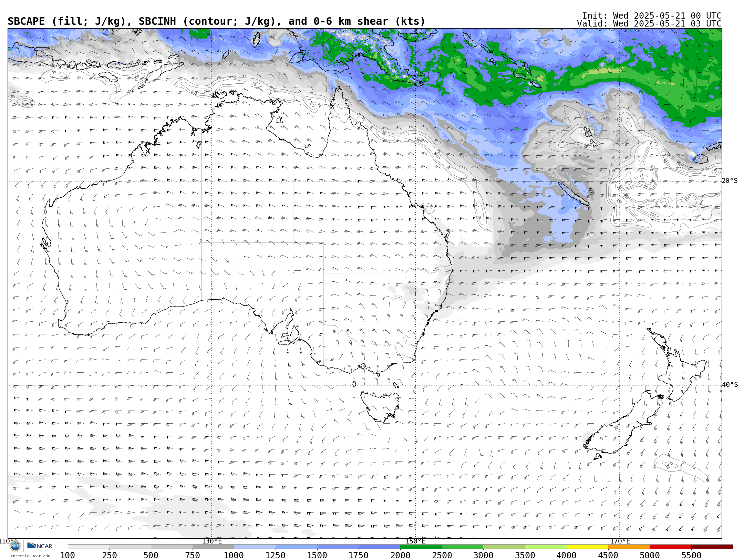The height and width of the screenshot is (560, 744).
Task: Click the medium green 2500–3000 colorbar segment
Action: tap(463, 547)
